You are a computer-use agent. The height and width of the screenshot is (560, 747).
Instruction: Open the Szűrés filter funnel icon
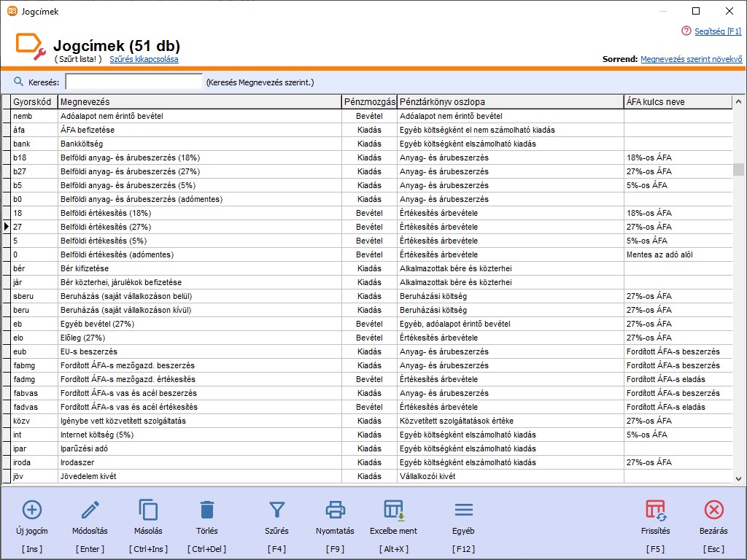276,510
